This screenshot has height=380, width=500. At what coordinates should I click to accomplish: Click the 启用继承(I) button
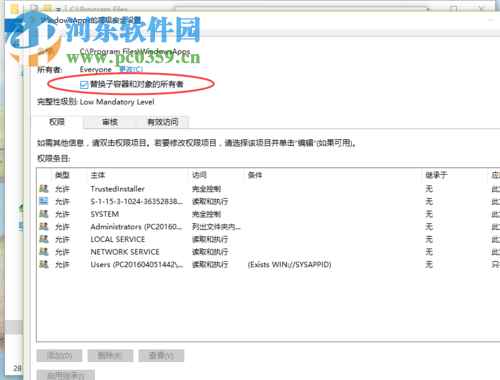(66, 375)
